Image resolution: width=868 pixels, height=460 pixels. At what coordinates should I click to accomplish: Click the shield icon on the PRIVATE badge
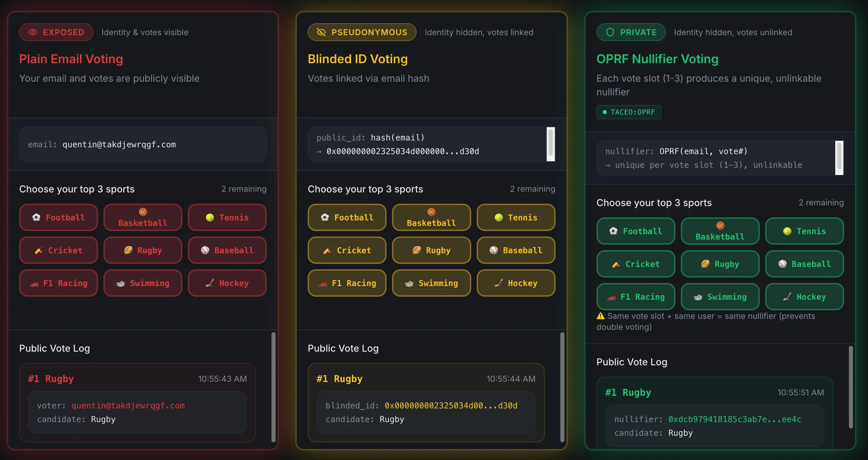tap(610, 32)
